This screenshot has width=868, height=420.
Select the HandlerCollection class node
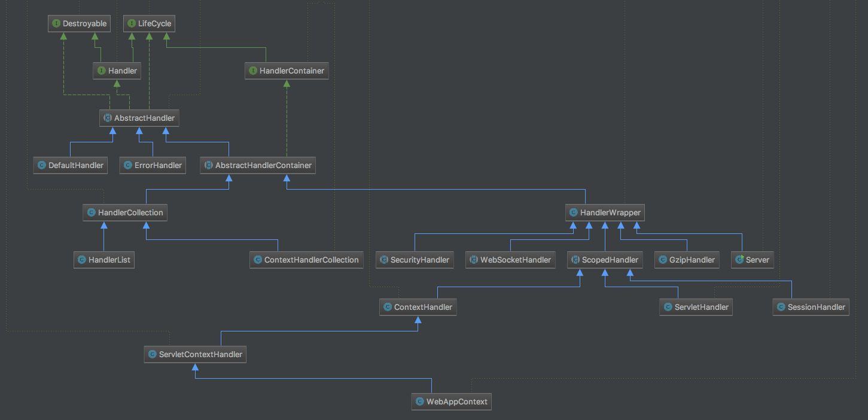pyautogui.click(x=124, y=212)
